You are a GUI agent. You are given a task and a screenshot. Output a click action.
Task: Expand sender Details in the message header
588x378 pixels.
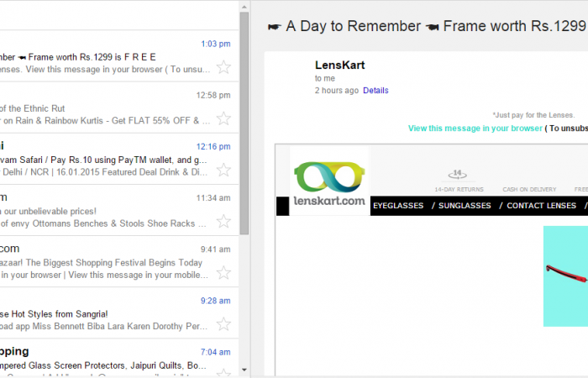(x=375, y=90)
